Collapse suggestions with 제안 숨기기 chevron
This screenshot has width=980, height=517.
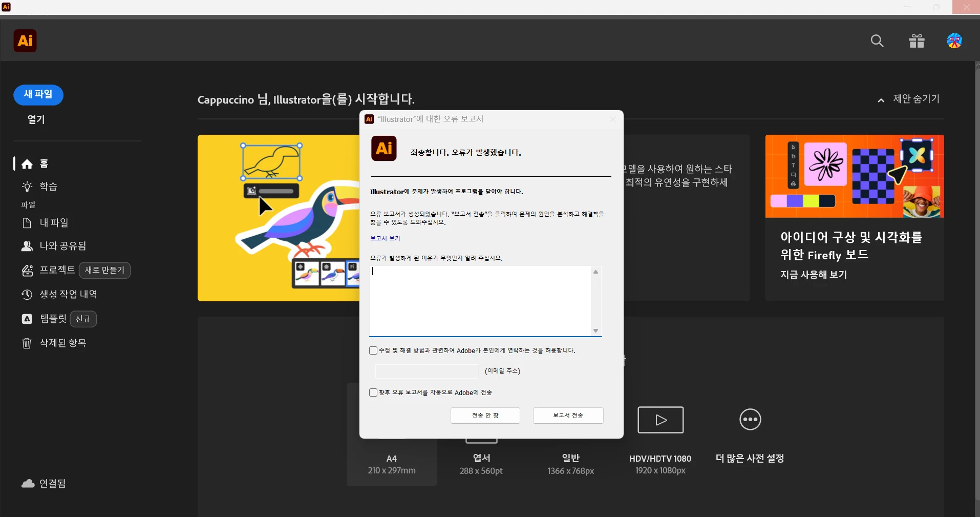(881, 100)
